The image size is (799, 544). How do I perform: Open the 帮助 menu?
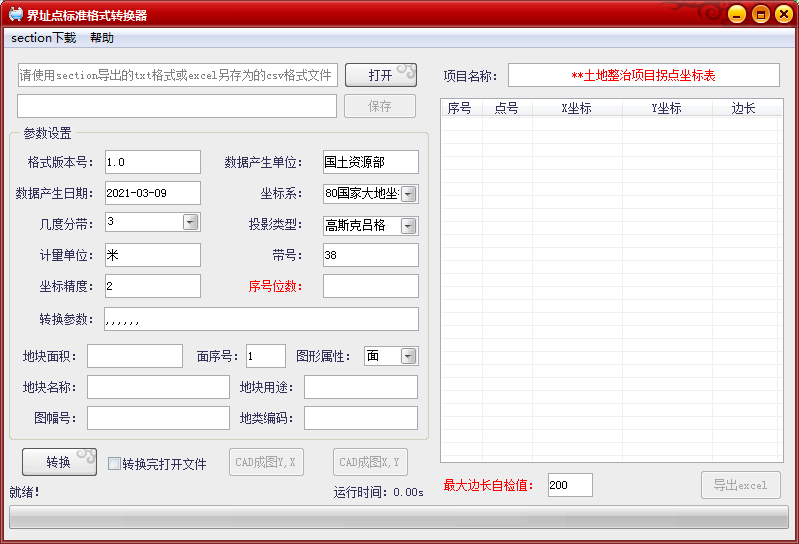tap(102, 38)
